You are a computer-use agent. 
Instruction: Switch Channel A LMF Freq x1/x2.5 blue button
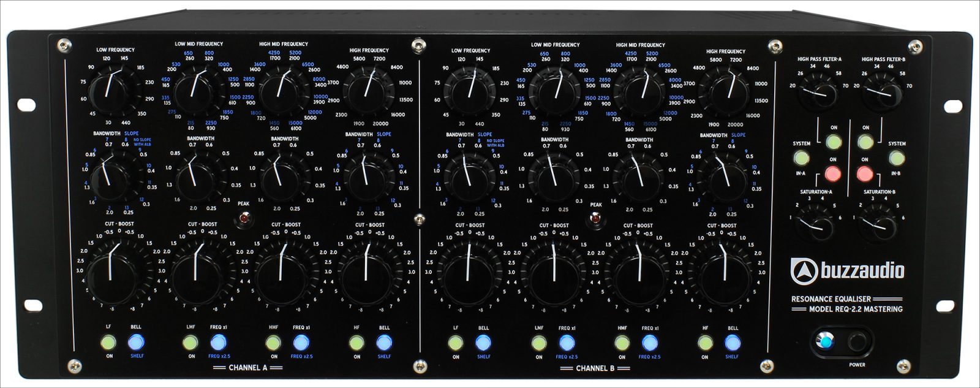click(219, 342)
